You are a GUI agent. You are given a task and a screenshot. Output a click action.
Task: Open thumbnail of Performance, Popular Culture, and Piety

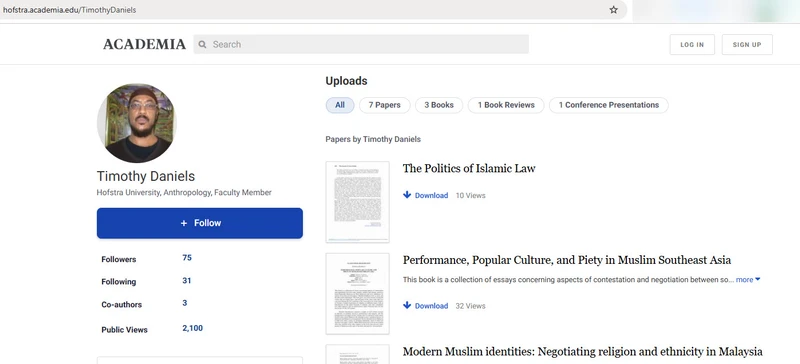coord(358,294)
